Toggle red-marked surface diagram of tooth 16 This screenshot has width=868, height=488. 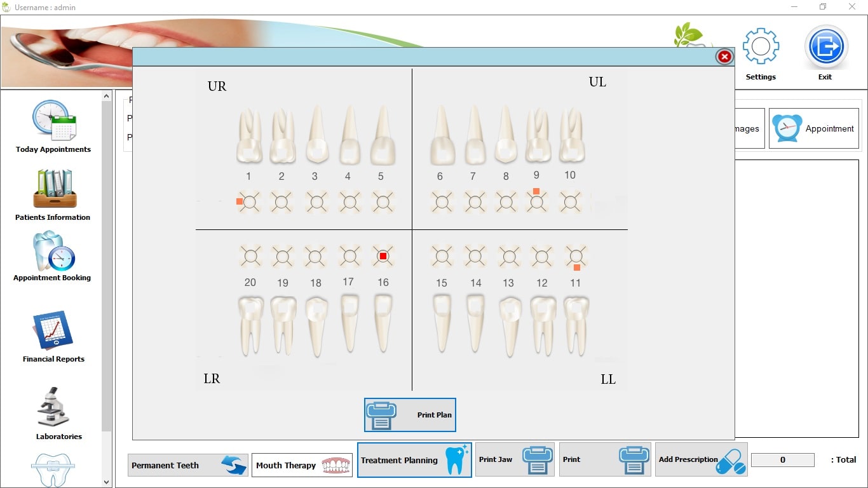point(383,256)
